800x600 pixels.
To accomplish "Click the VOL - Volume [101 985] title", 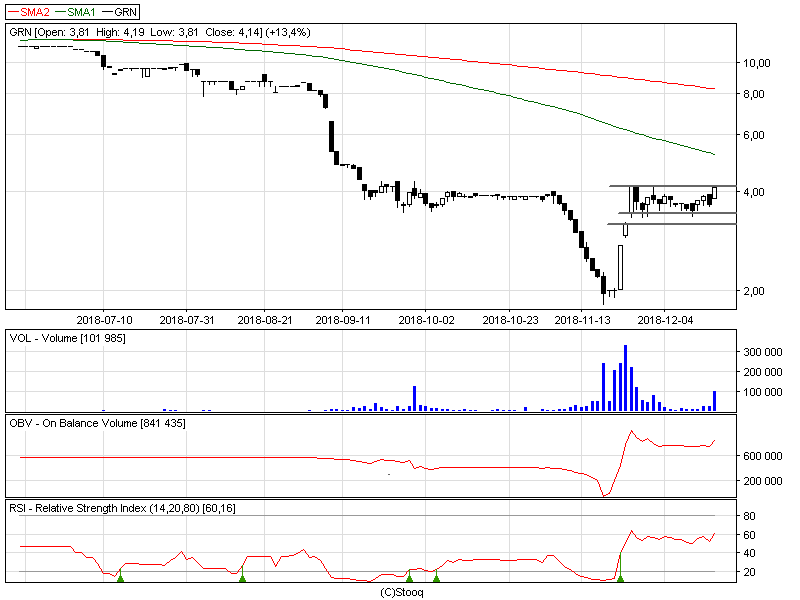I will (67, 338).
